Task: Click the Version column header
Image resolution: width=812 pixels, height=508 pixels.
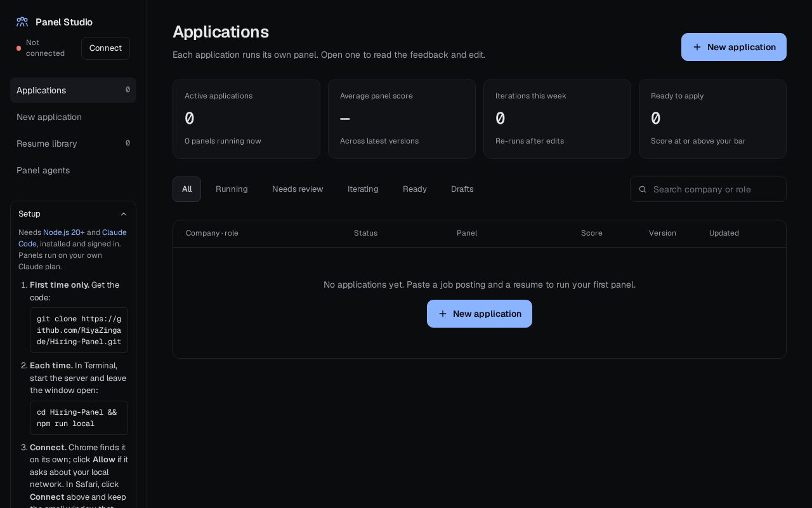Action: (662, 233)
